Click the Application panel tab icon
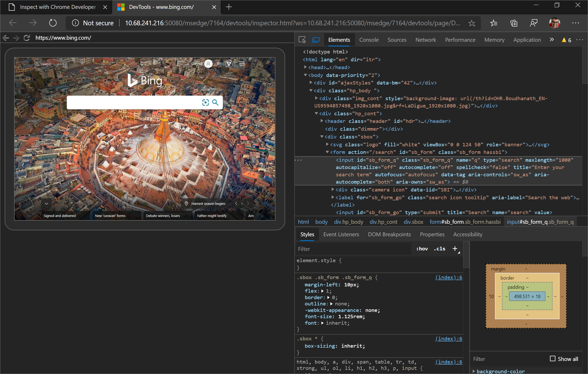The image size is (588, 374). pos(527,39)
